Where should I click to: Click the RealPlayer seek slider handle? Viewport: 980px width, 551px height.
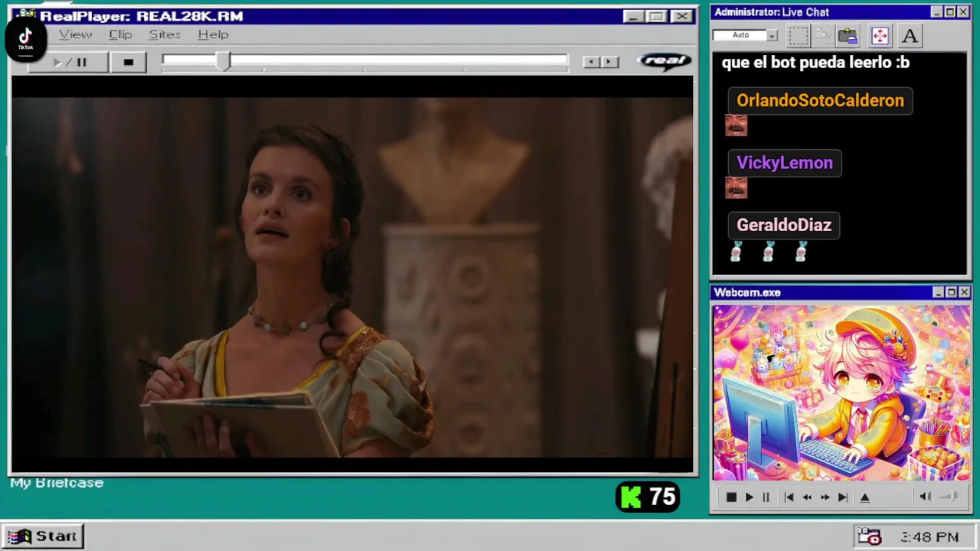(x=222, y=63)
